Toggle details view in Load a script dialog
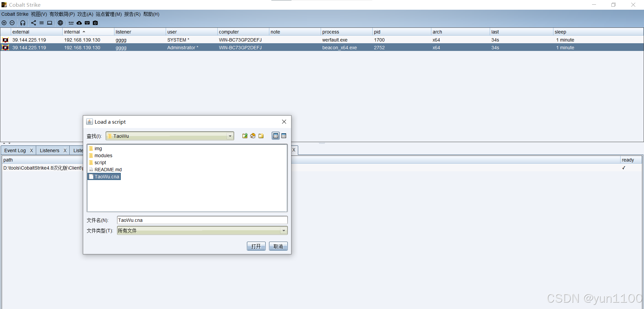The image size is (644, 309). tap(284, 136)
